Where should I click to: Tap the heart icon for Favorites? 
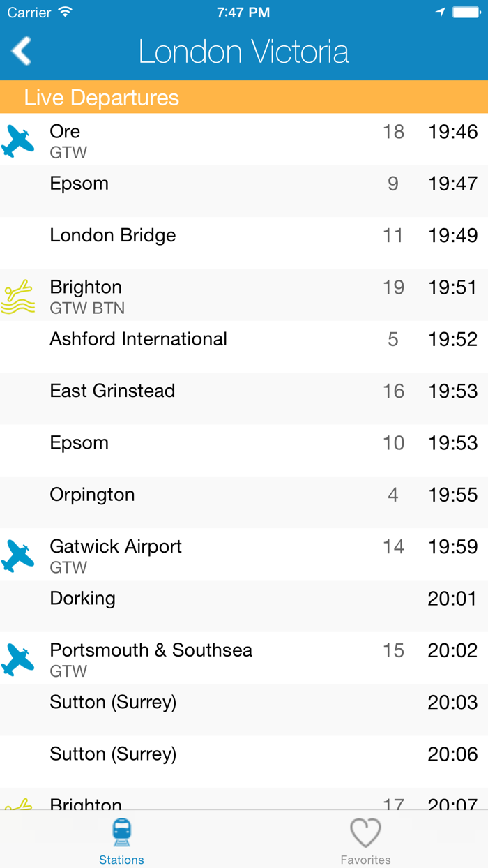[x=365, y=832]
